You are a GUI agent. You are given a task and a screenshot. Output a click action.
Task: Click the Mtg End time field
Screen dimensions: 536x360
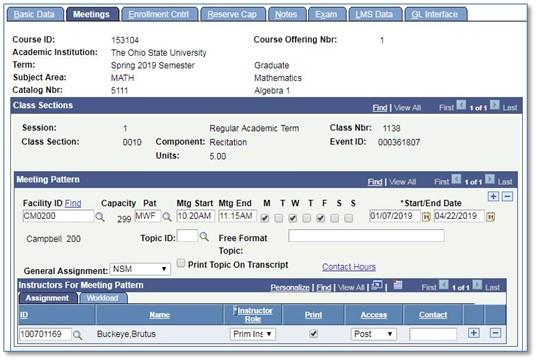click(238, 216)
